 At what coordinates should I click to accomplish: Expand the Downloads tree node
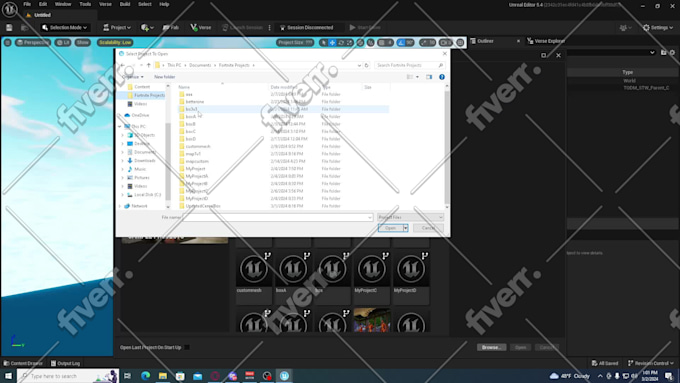[123, 160]
